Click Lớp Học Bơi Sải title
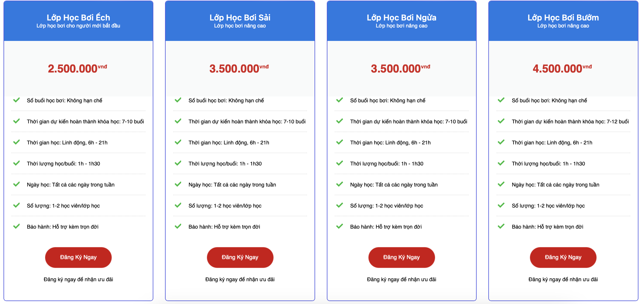The image size is (644, 304). (x=240, y=18)
